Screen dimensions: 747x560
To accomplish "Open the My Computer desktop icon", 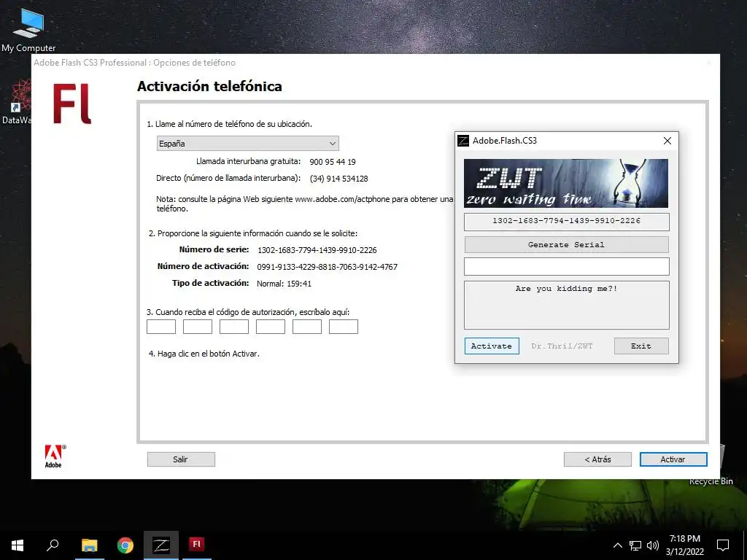I will (28, 29).
